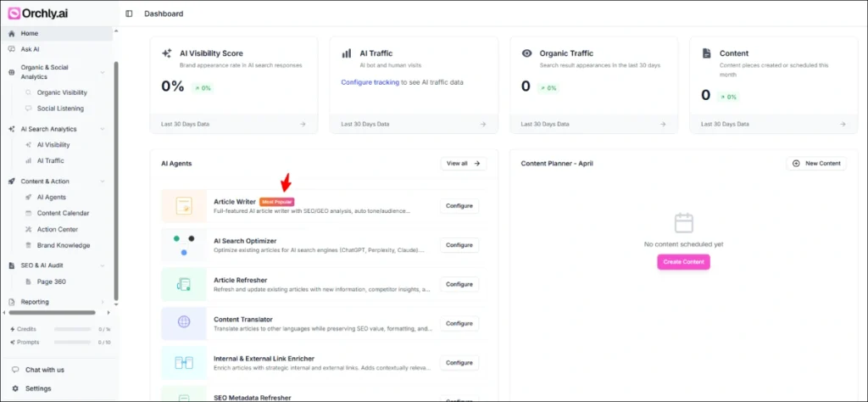Open AI Traffic last 30 days arrow

click(482, 124)
